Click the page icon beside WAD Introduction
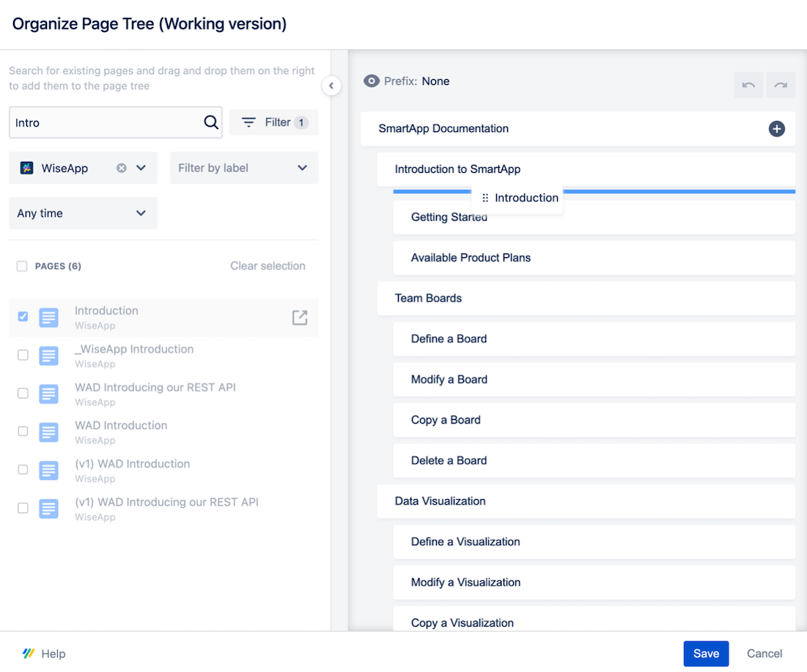Image resolution: width=807 pixels, height=672 pixels. pyautogui.click(x=48, y=432)
